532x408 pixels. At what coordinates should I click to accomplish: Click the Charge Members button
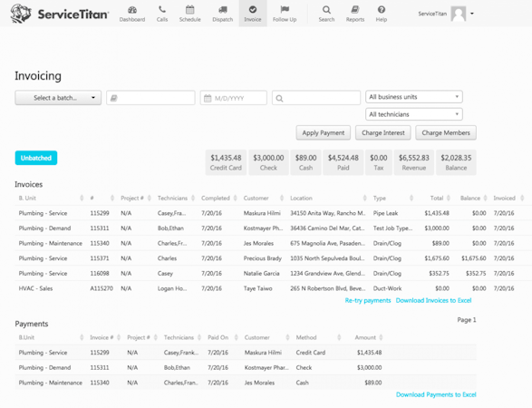pyautogui.click(x=446, y=132)
